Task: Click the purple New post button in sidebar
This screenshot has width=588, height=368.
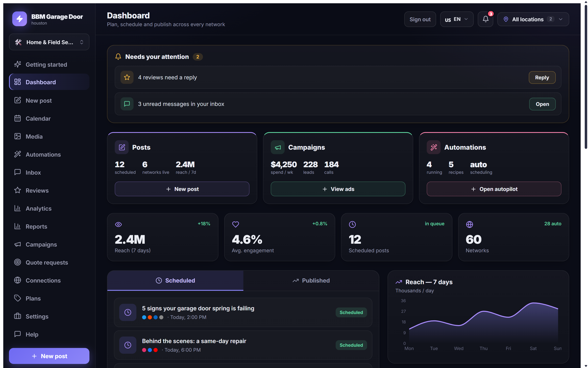Action: [49, 356]
